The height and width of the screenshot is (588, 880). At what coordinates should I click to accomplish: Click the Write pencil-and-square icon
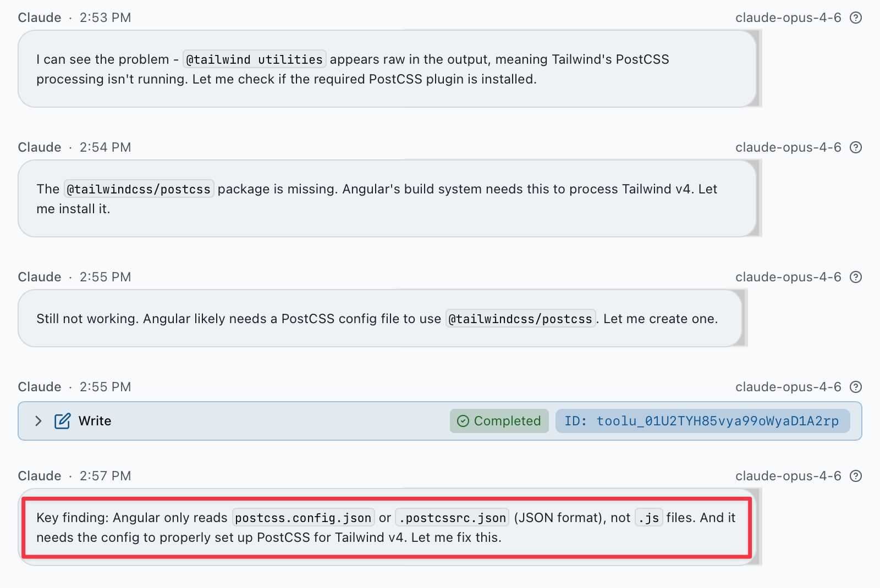click(62, 421)
